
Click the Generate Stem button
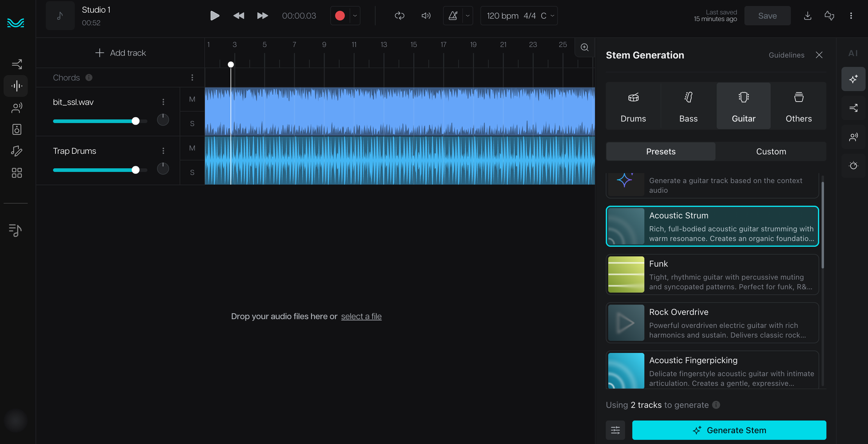coord(729,430)
